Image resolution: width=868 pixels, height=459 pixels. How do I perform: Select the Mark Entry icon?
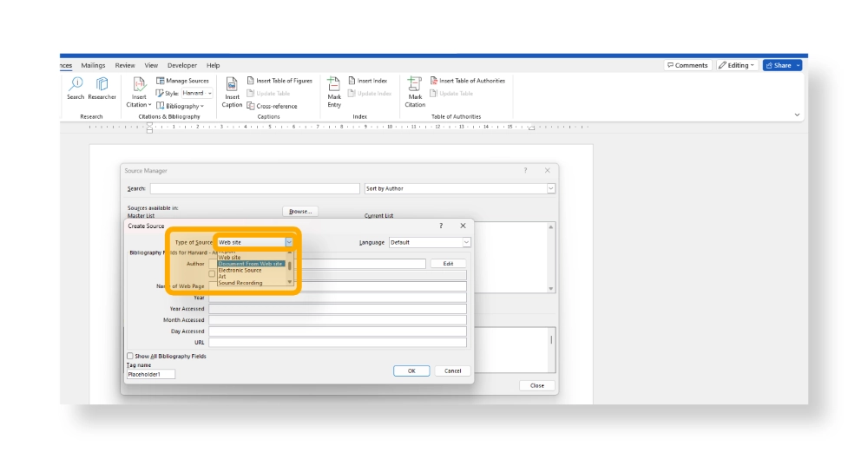pyautogui.click(x=334, y=87)
